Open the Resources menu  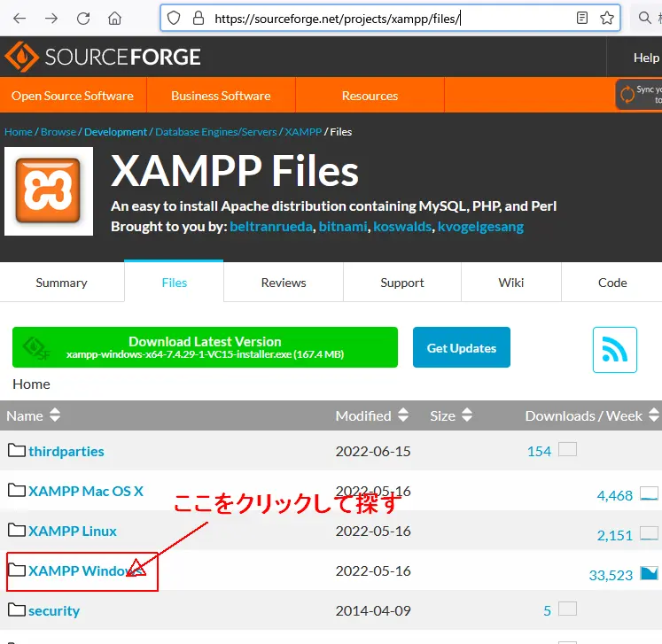370,96
